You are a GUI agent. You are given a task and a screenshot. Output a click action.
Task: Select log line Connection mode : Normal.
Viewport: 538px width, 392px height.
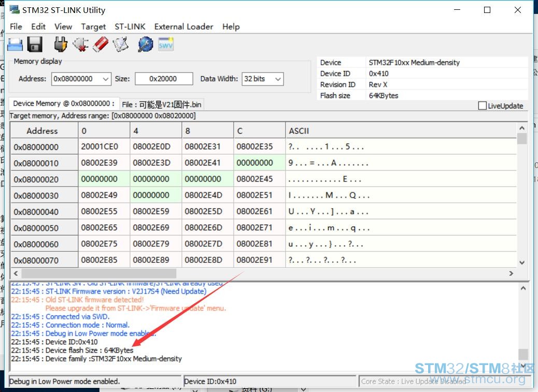click(x=70, y=325)
